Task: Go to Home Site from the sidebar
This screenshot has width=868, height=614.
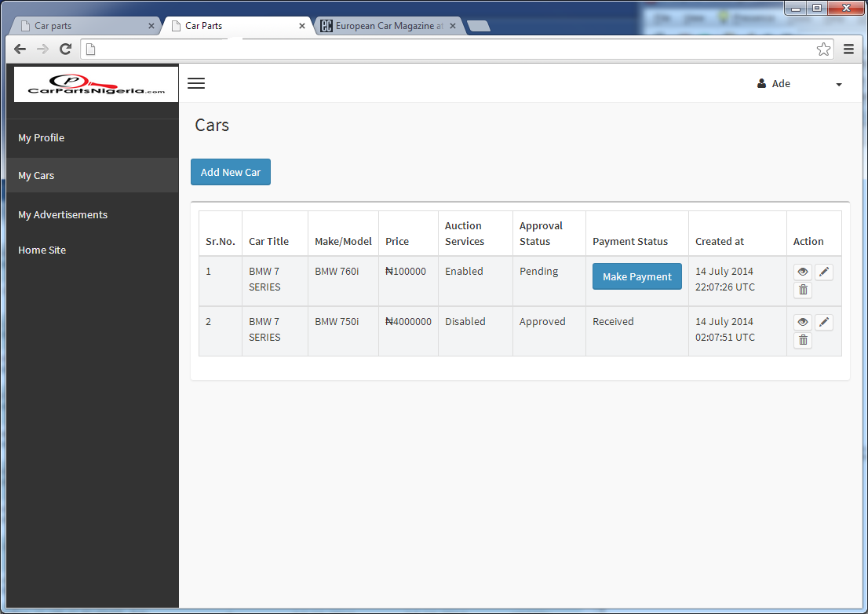Action: tap(42, 250)
